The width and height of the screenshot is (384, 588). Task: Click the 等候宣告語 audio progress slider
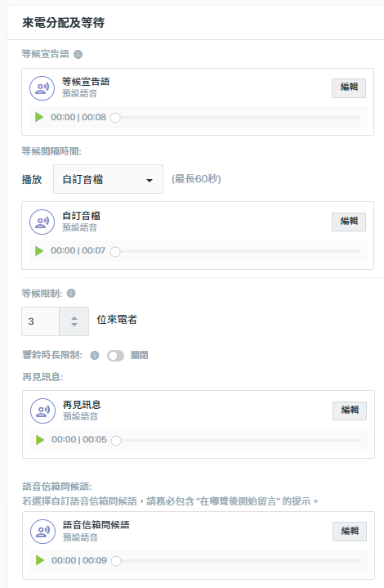235,118
